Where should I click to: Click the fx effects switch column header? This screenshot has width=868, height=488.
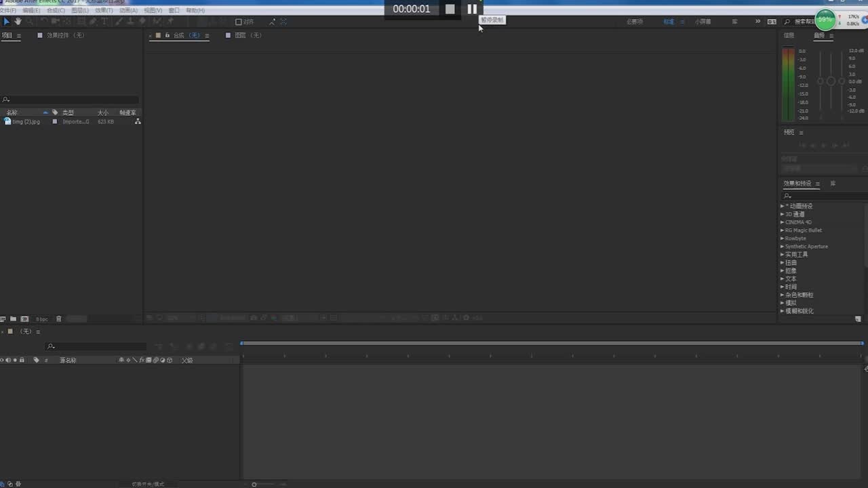[x=142, y=360]
